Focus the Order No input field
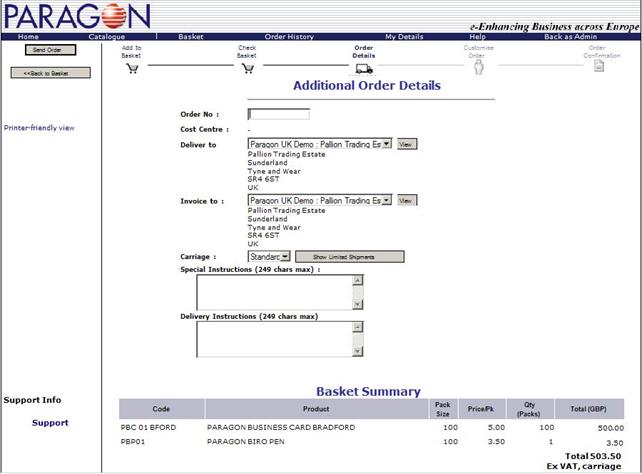Screen dimensions: 642x474 tap(279, 114)
